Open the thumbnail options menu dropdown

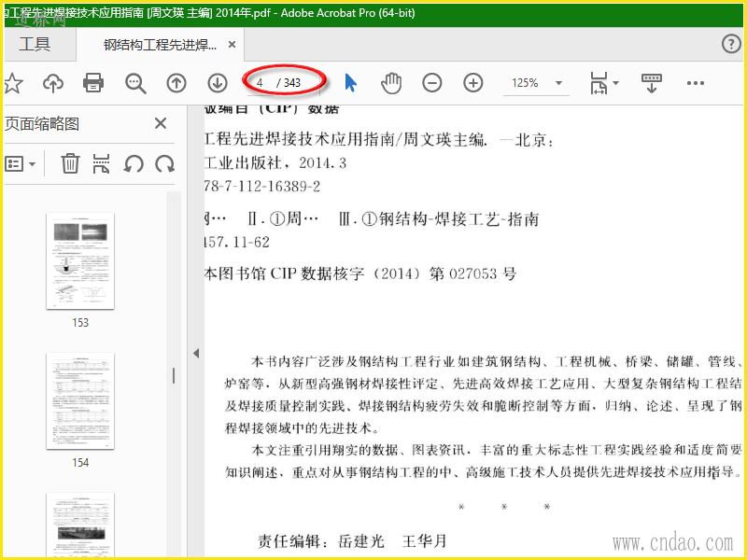coord(20,164)
